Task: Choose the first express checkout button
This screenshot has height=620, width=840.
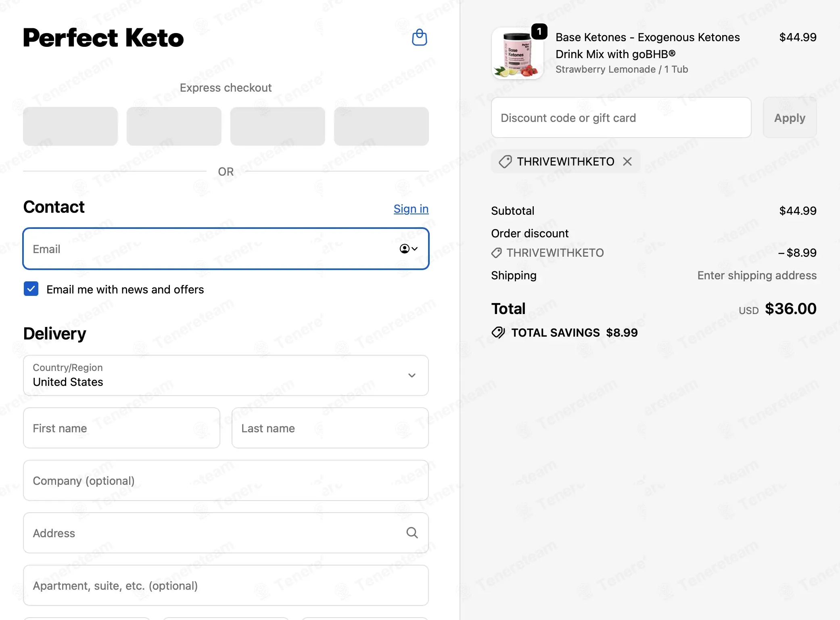Action: [x=70, y=126]
